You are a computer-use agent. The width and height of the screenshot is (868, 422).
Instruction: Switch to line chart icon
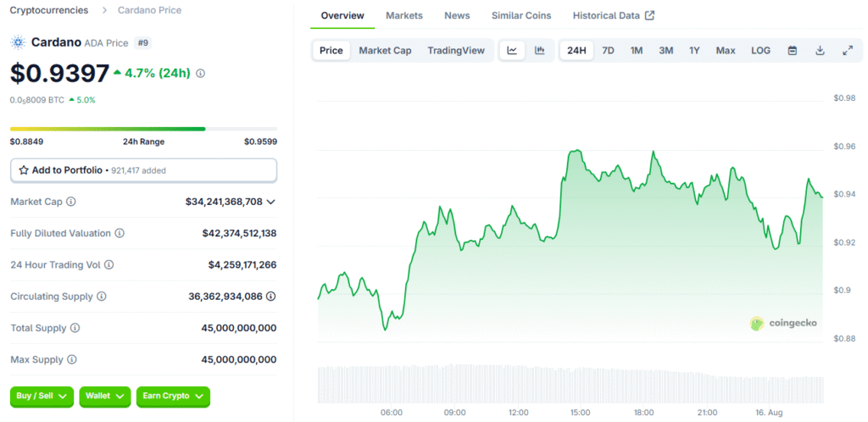tap(513, 51)
